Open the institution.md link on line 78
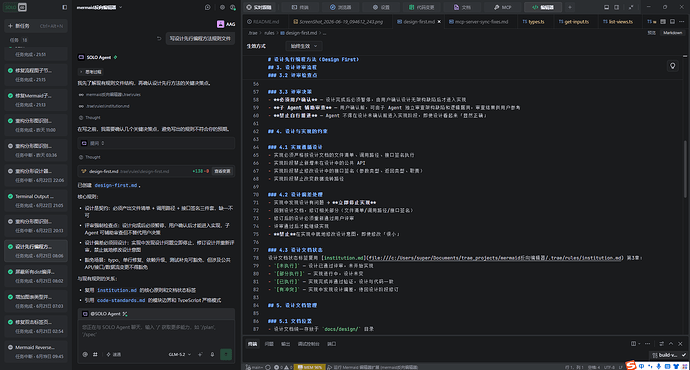The width and height of the screenshot is (690, 370). click(343, 258)
